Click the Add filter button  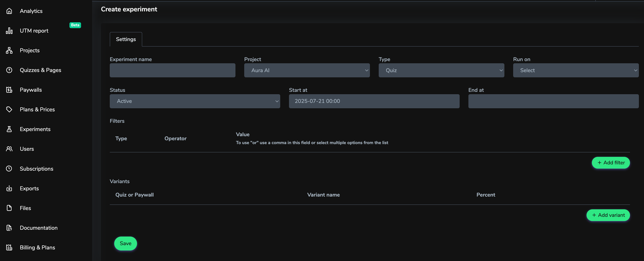(x=610, y=163)
